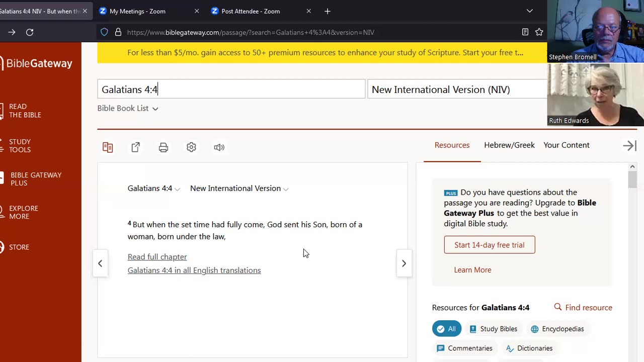The image size is (644, 362).
Task: Click the yellow premium resources banner
Action: click(322, 52)
